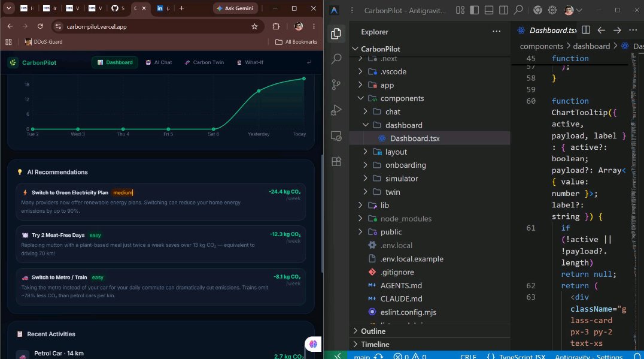Click the floating brain assistant button
This screenshot has height=359, width=644.
(313, 344)
